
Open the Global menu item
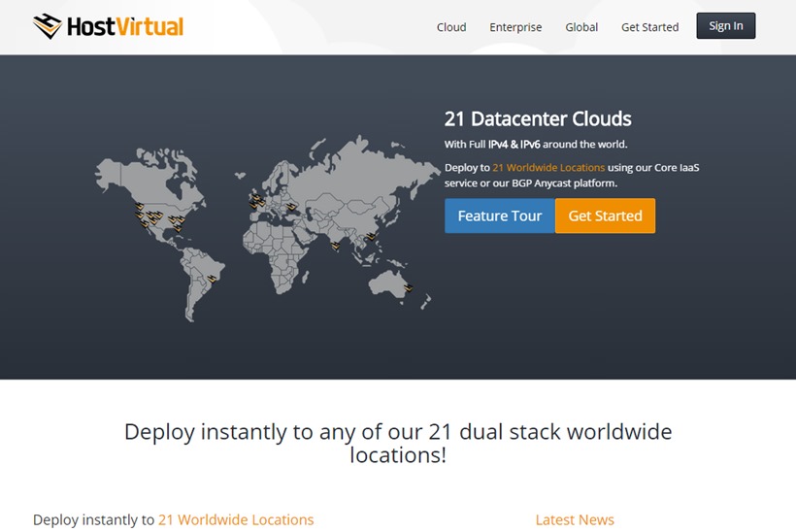coord(581,27)
